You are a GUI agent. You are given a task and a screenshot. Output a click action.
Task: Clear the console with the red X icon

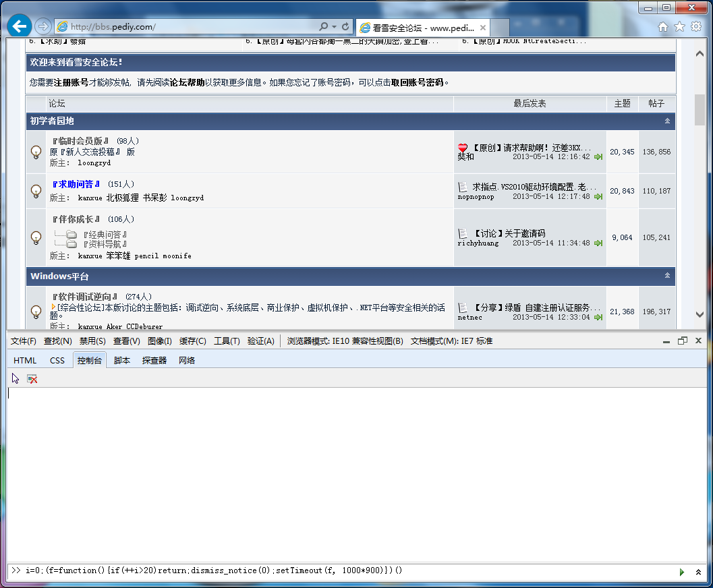point(32,379)
